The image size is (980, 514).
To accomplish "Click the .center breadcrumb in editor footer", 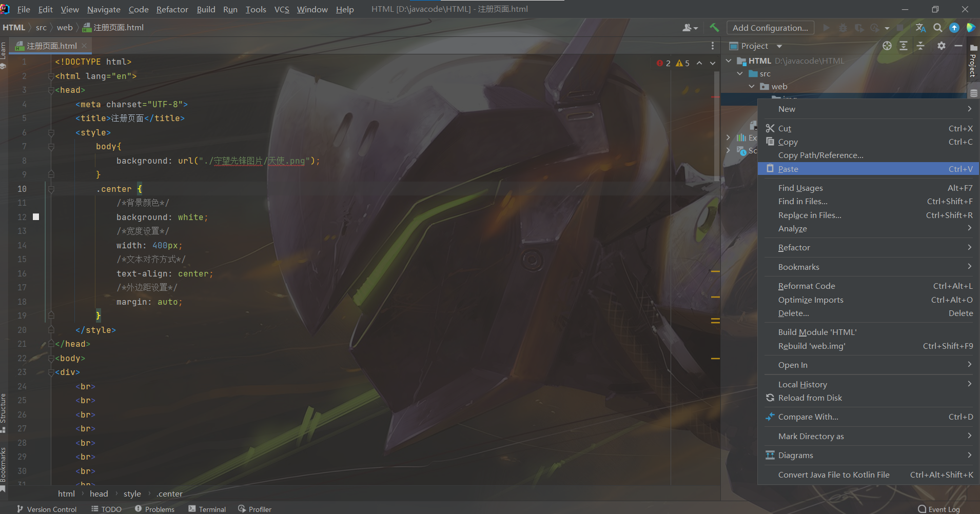I will point(169,493).
